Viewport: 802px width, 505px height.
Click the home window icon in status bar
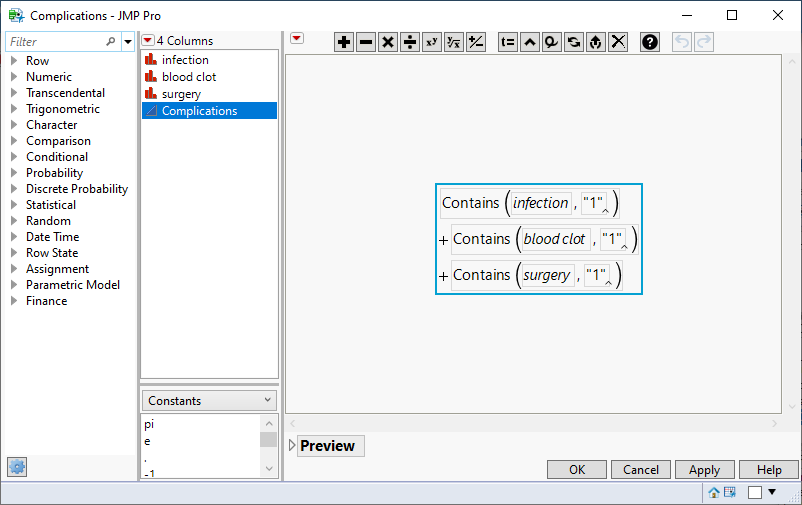coord(714,492)
